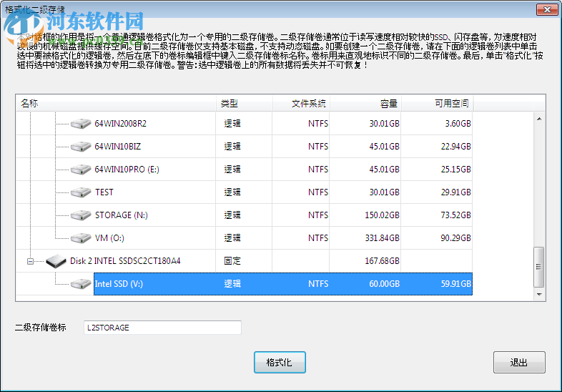Click 90.29GB free space of VM (O:)
Screen dimensions: 562x392
(456, 238)
